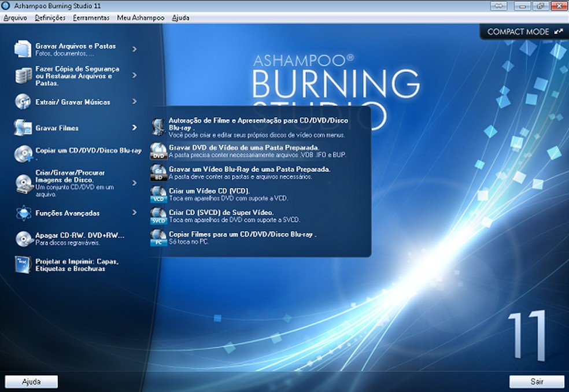Switch to Compact Mode
The width and height of the screenshot is (569, 392).
(524, 32)
